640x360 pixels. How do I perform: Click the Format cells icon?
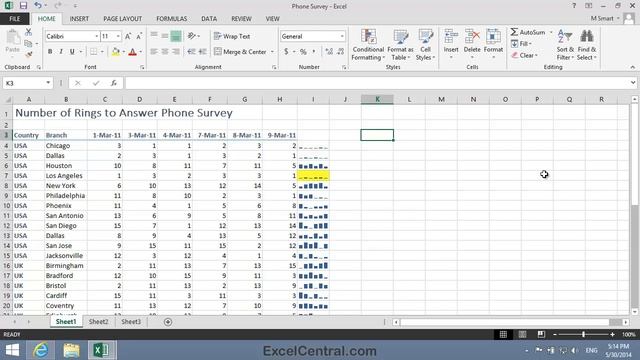[493, 37]
